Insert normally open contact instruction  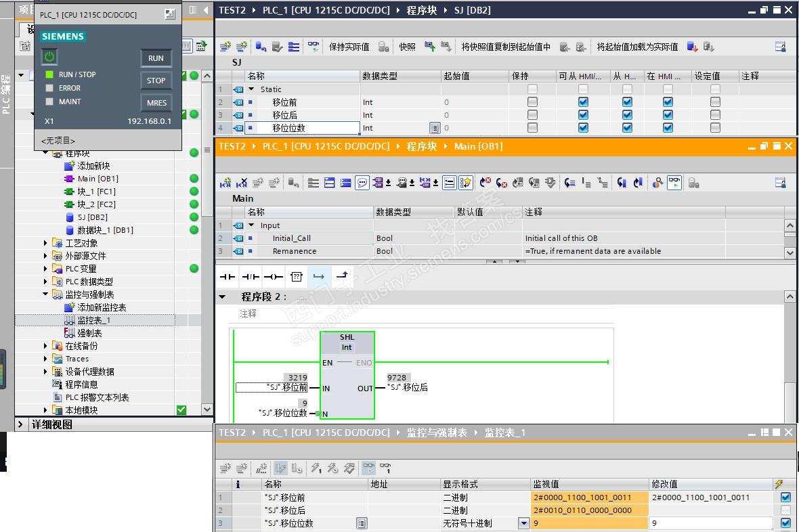coord(228,277)
